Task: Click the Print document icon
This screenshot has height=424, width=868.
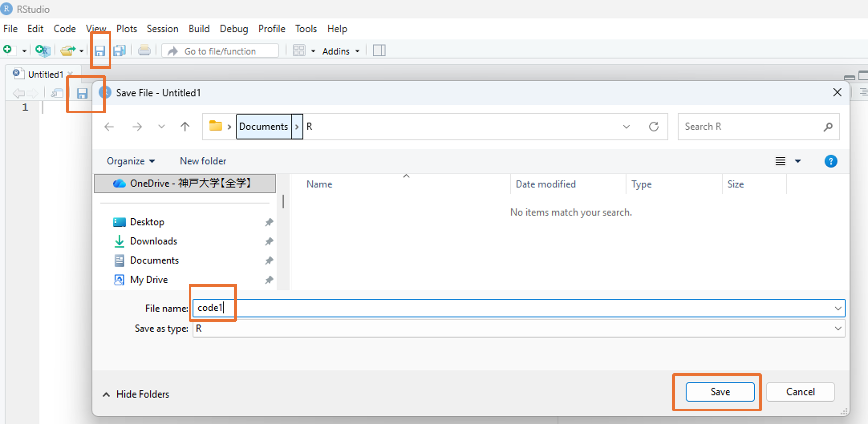Action: click(144, 51)
